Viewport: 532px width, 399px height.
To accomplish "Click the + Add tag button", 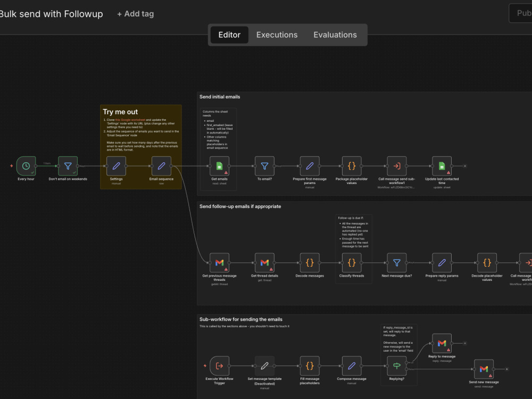I will pyautogui.click(x=135, y=14).
